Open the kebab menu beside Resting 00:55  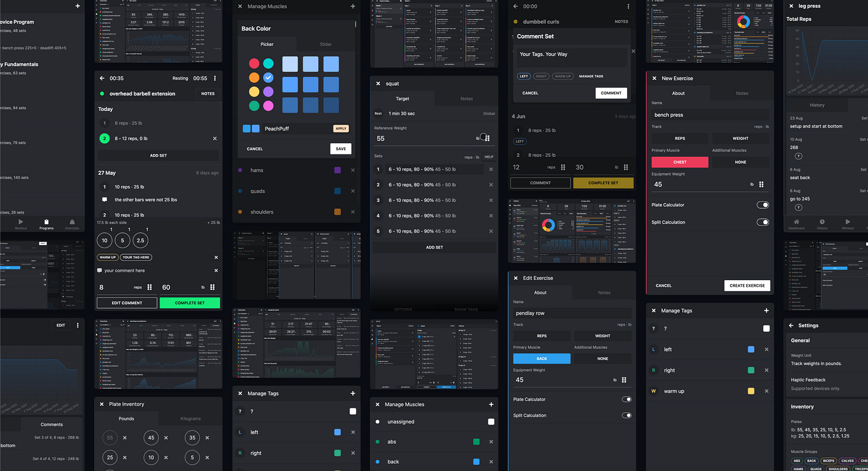215,78
